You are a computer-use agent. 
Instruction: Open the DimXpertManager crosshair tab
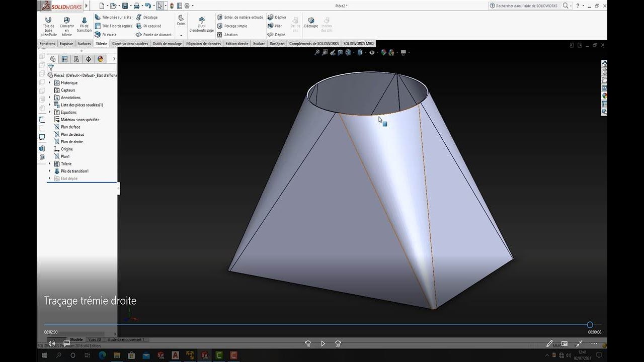tap(89, 59)
